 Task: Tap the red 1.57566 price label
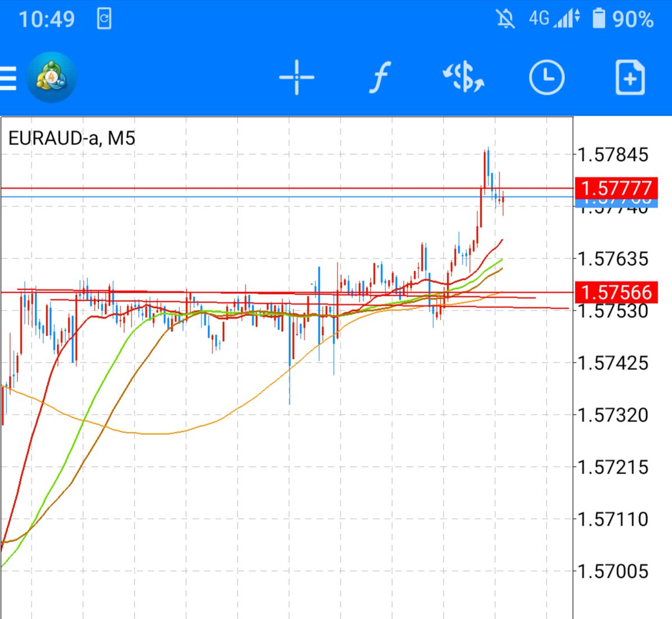[617, 292]
